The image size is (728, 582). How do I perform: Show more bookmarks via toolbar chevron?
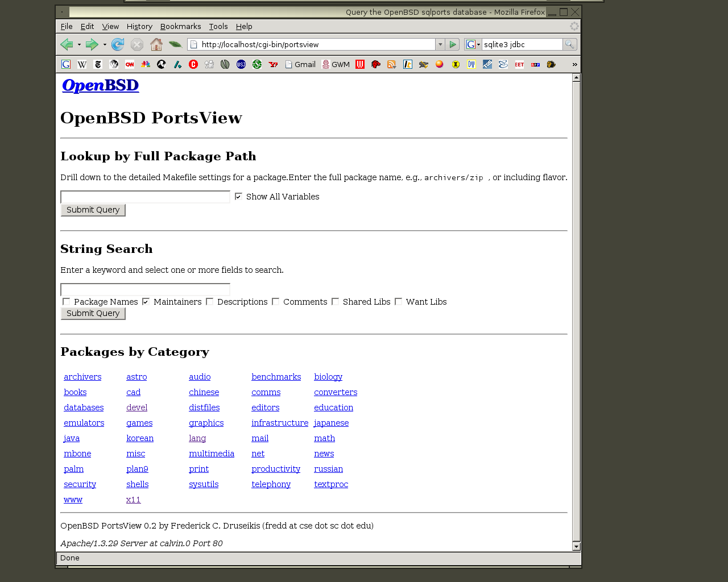tap(574, 64)
